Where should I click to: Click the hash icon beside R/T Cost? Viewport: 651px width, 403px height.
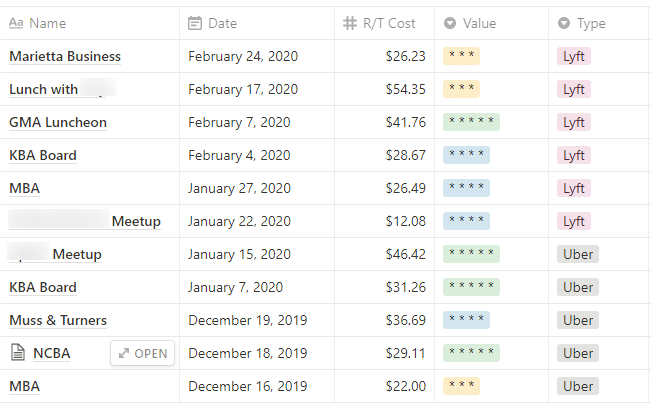coord(350,23)
